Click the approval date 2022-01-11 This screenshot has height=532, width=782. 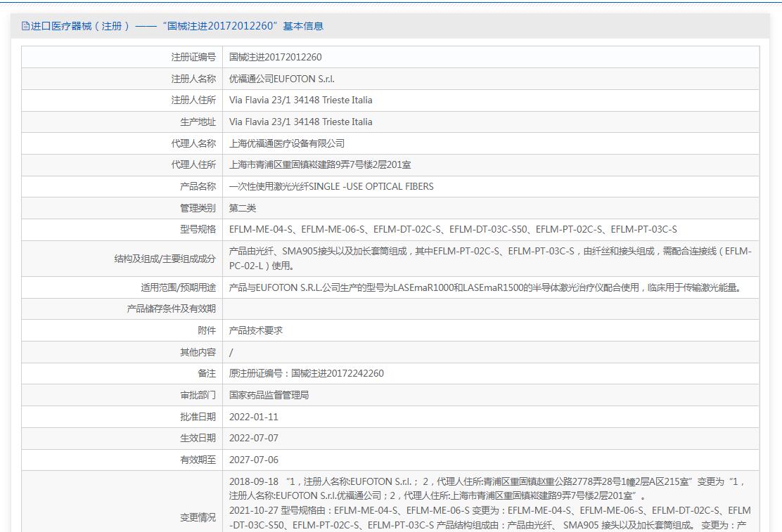pos(253,417)
